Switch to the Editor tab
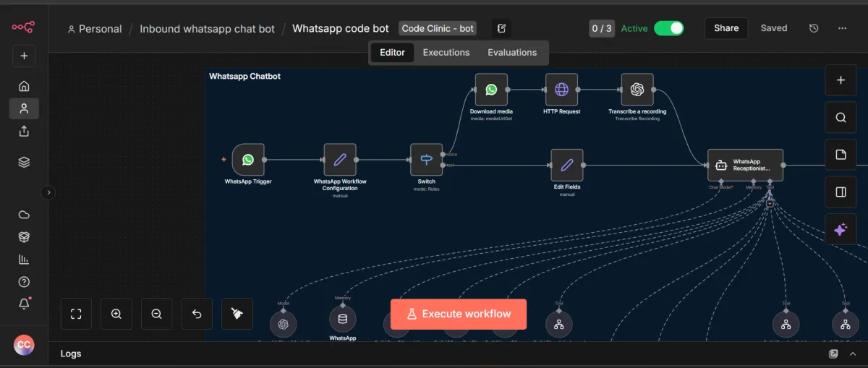868x368 pixels. coord(392,53)
